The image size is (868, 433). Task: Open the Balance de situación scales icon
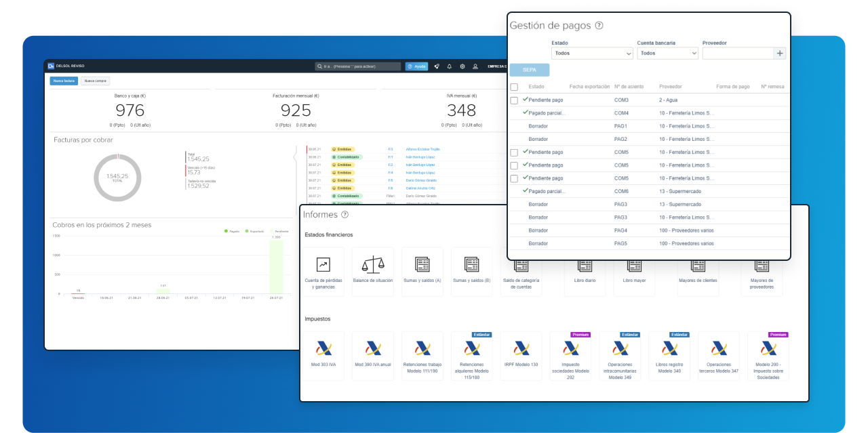pos(372,265)
